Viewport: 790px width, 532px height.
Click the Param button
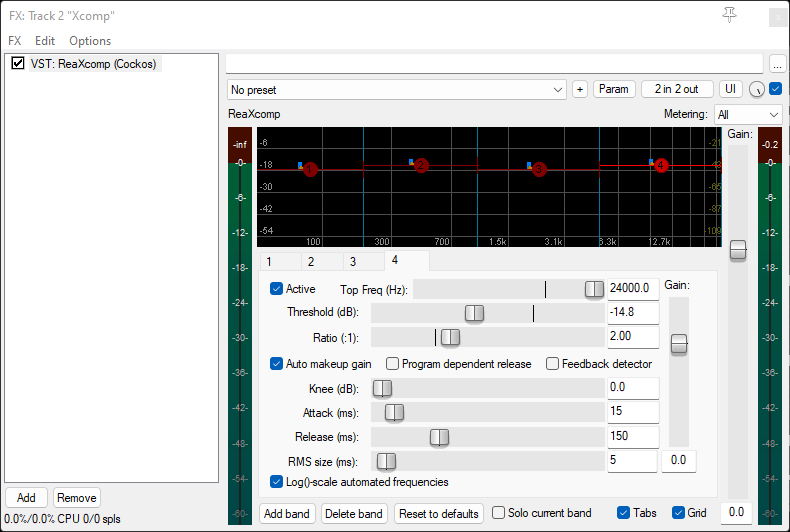[x=614, y=89]
